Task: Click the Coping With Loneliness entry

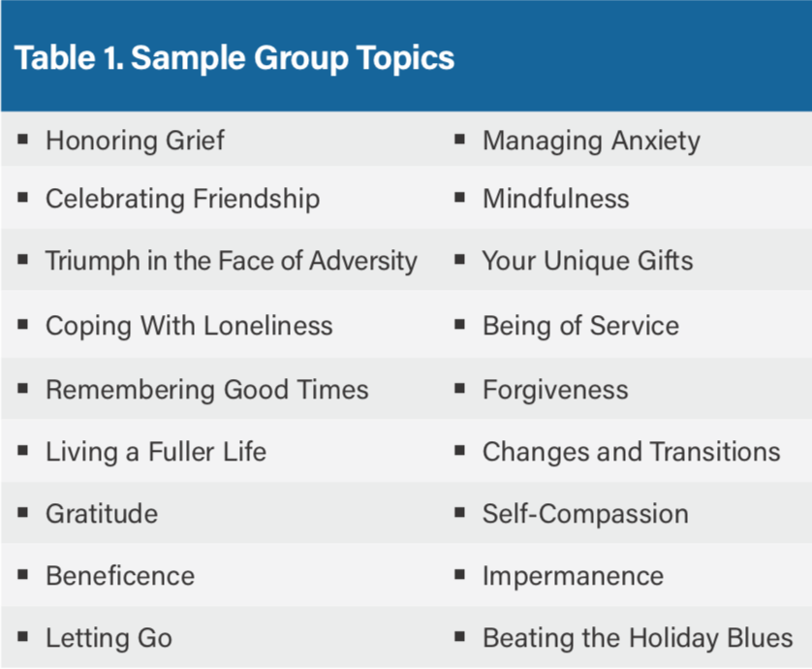Action: click(189, 326)
